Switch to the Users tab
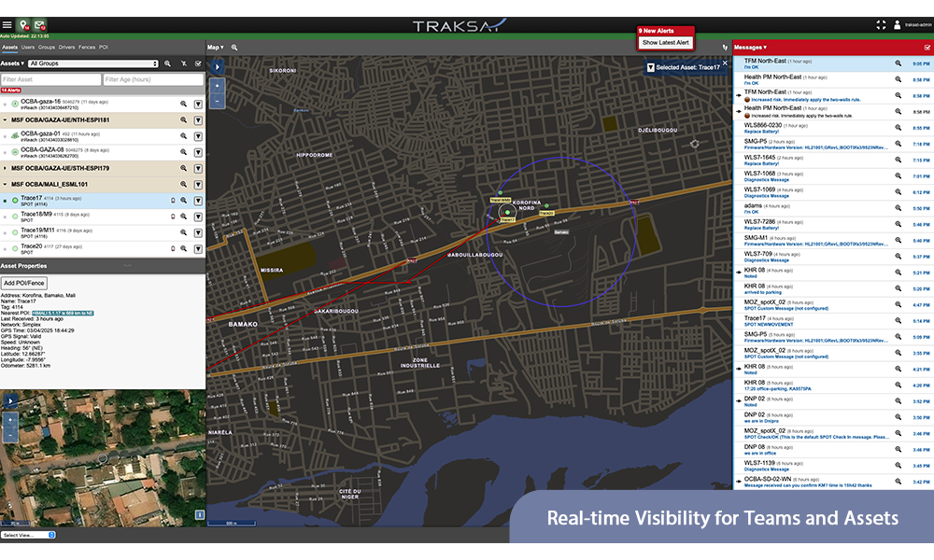Screen dimensions: 934x560 pos(26,46)
